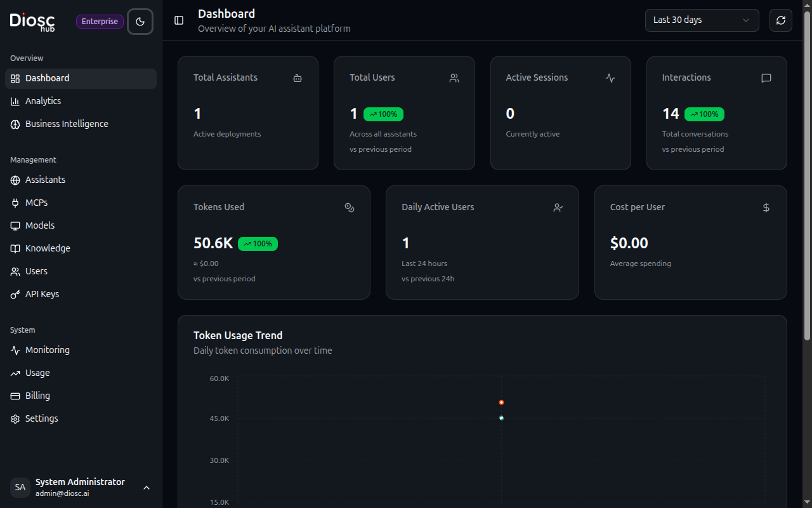Open Models via its monitor icon

(15, 225)
